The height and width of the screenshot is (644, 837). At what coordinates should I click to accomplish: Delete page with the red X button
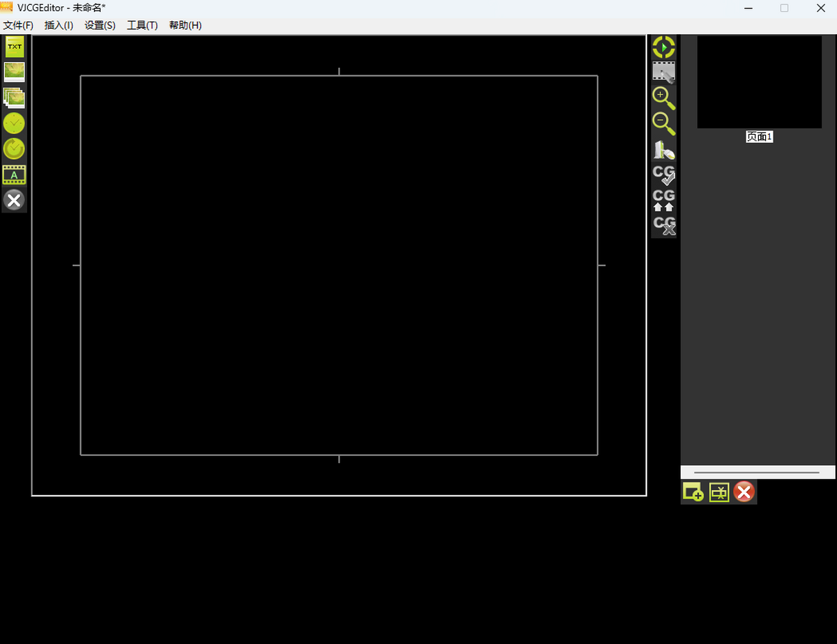(744, 492)
